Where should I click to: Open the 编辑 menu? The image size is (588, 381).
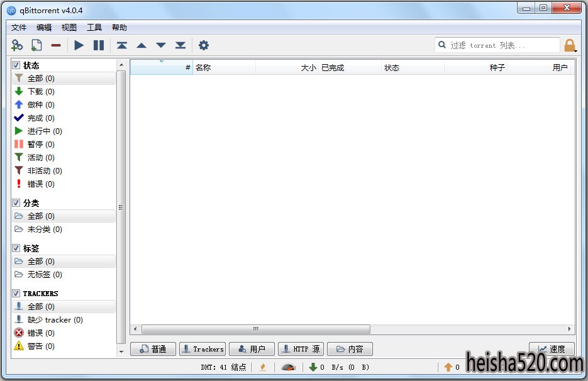(x=44, y=28)
